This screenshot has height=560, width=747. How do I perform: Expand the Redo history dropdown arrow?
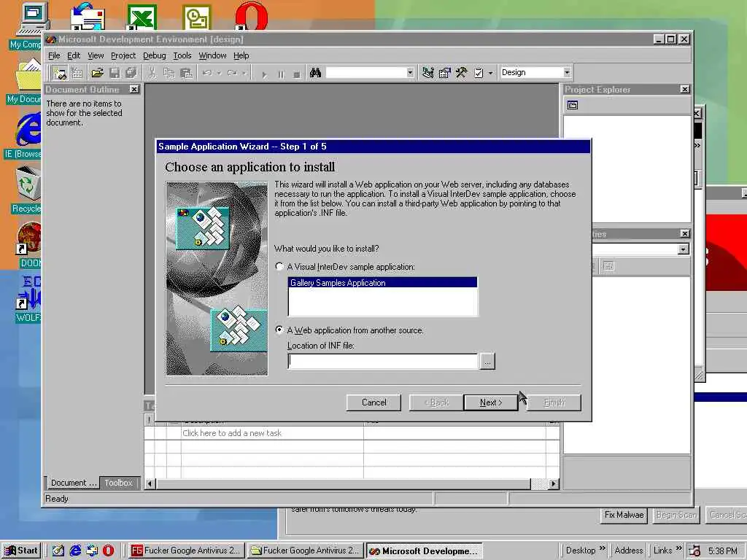[x=244, y=74]
